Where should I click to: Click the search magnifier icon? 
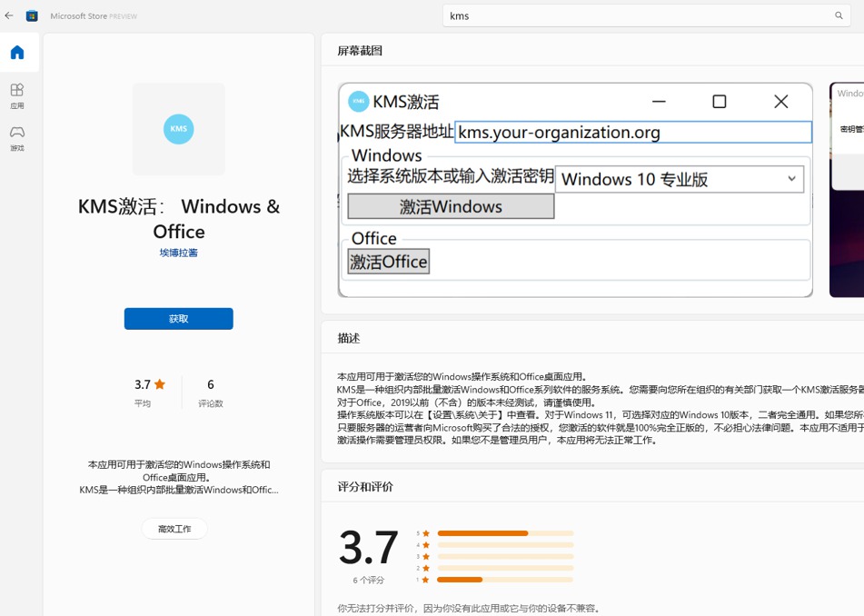[839, 15]
